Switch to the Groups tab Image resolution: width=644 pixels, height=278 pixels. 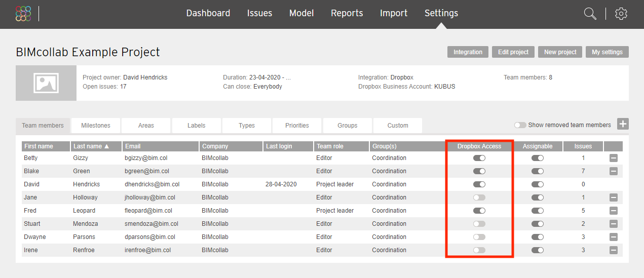pos(347,126)
